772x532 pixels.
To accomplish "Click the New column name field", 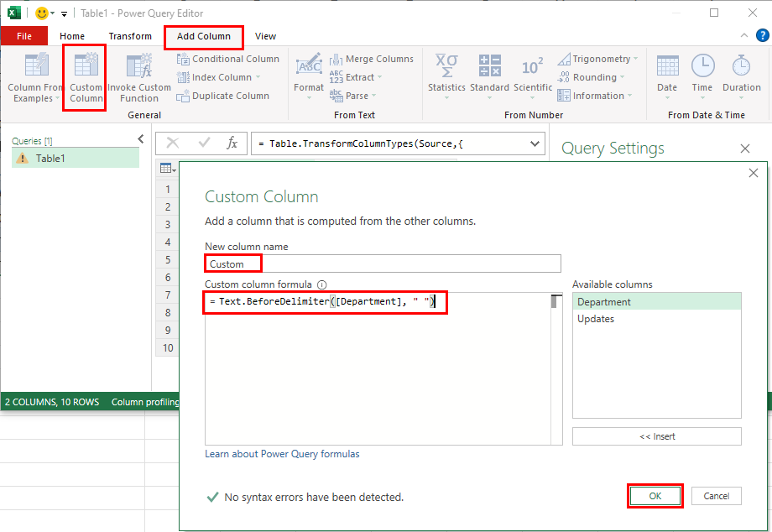I will (x=383, y=263).
